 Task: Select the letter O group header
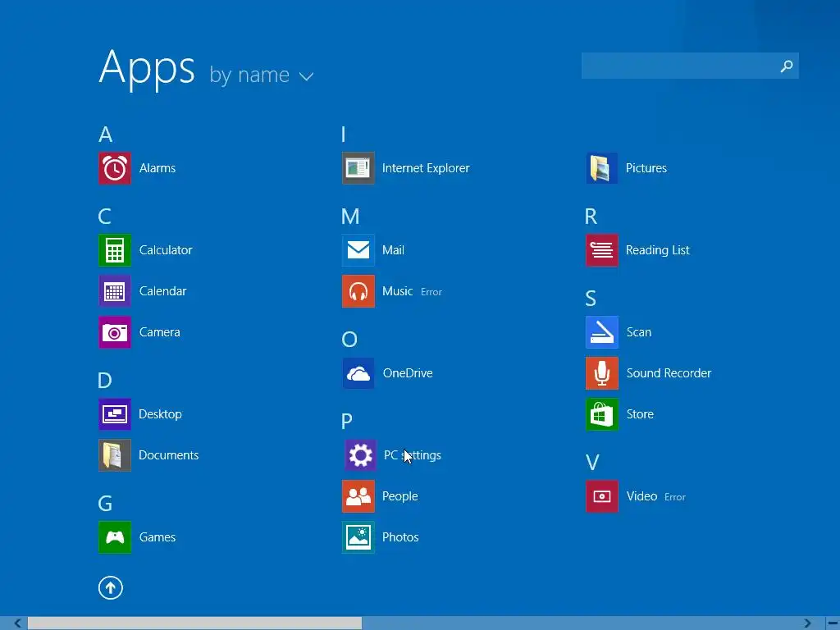349,339
